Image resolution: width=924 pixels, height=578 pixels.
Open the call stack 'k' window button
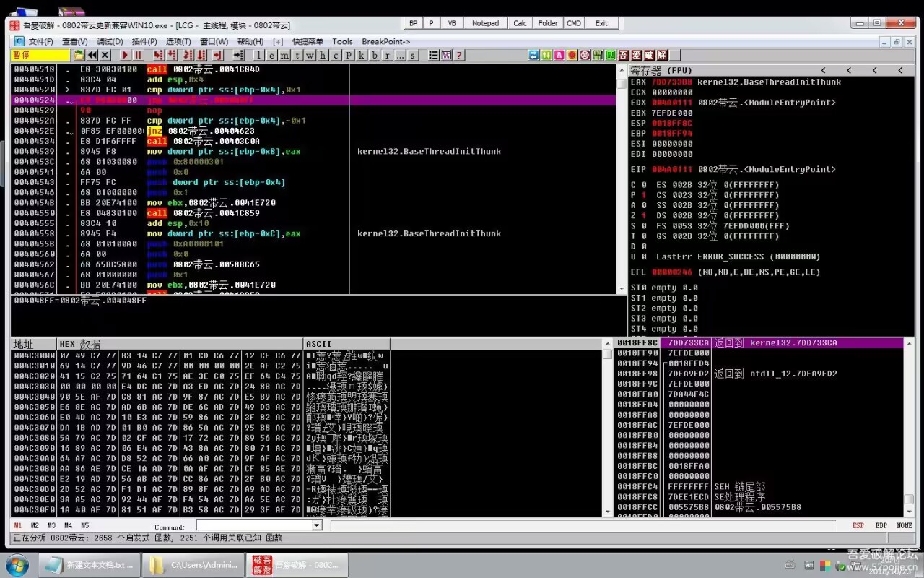(361, 55)
